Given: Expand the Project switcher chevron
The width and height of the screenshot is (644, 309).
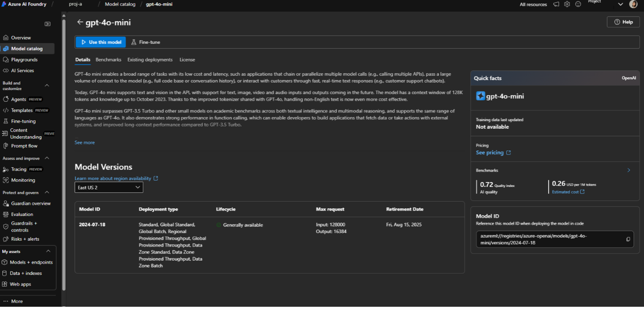Looking at the screenshot, I should tap(621, 4).
